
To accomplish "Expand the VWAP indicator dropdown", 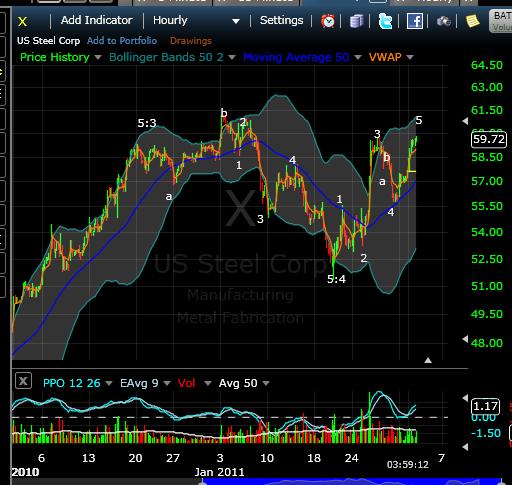I will click(x=410, y=57).
